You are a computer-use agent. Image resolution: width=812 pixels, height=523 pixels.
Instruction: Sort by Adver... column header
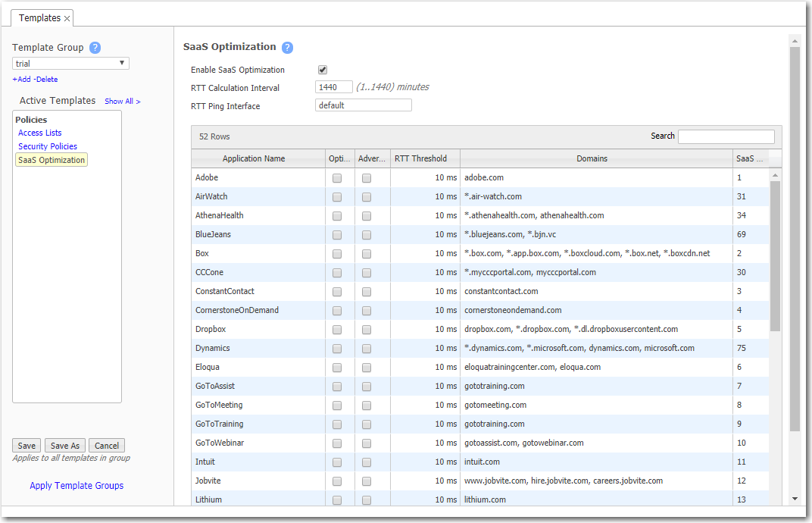point(372,158)
